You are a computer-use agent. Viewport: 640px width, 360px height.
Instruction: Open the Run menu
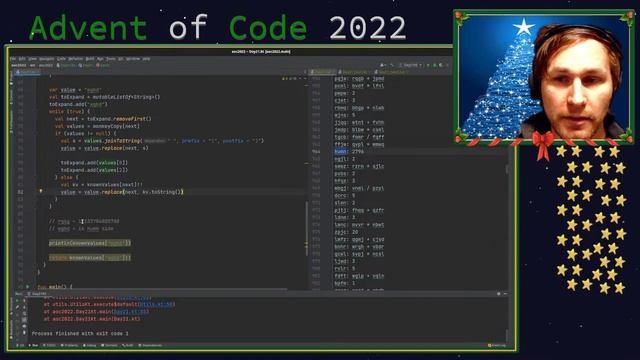coord(100,59)
